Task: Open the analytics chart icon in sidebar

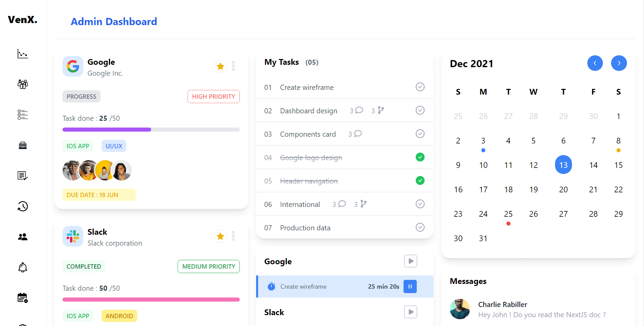Action: 23,54
